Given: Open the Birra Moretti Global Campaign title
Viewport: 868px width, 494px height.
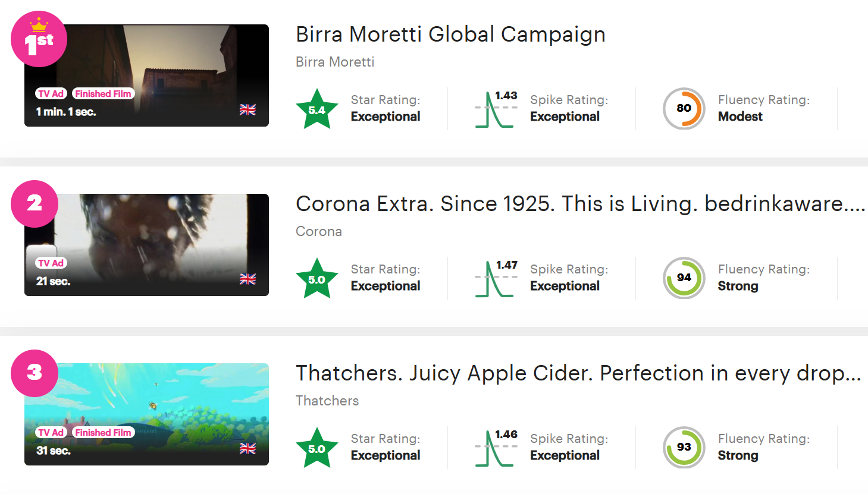Looking at the screenshot, I should tap(450, 34).
